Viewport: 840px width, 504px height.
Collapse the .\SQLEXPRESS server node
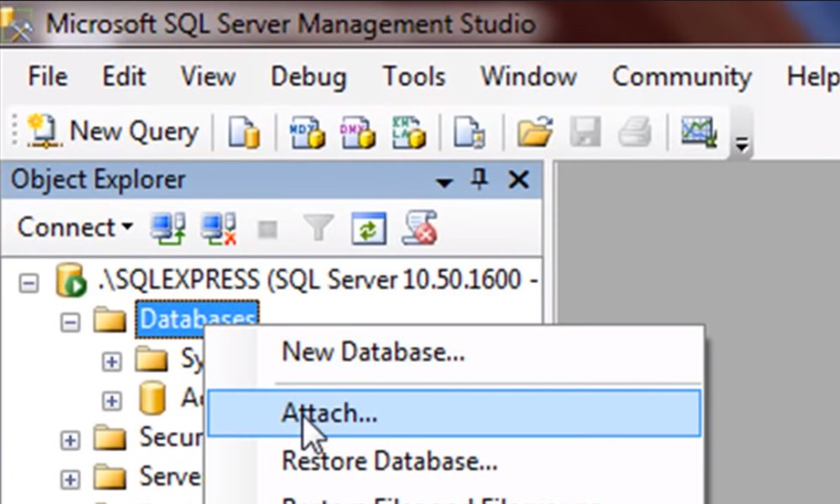coord(29,282)
